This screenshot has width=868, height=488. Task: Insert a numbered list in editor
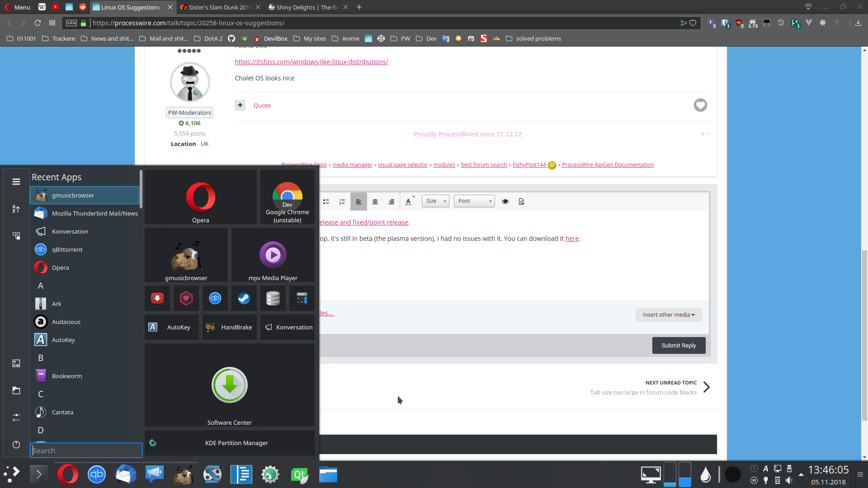[342, 202]
